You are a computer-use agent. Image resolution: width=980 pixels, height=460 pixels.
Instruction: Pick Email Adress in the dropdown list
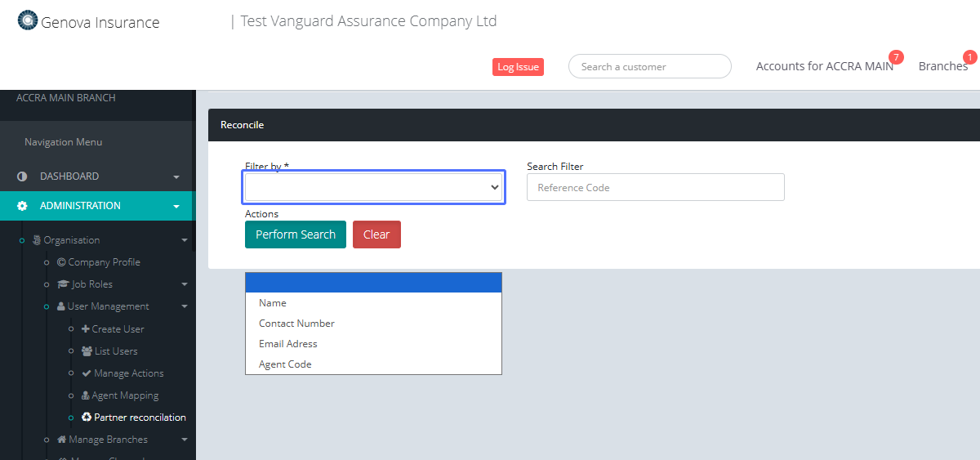pos(287,344)
